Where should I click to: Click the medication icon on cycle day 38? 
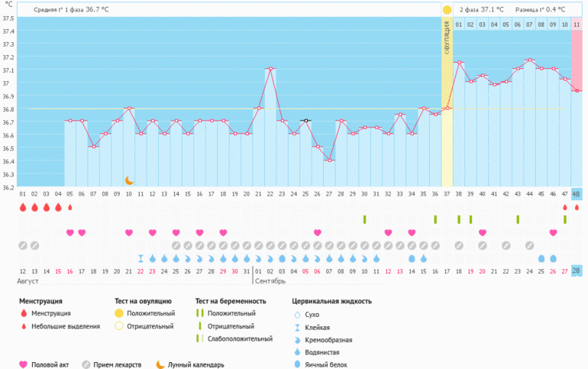click(459, 246)
